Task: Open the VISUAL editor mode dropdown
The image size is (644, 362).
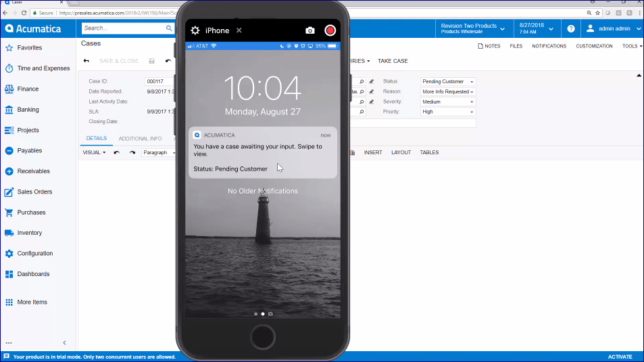Action: [x=94, y=153]
